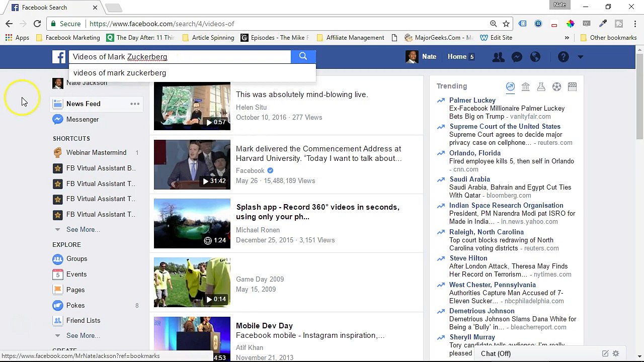
Task: Open News Feed options ellipsis
Action: (135, 104)
